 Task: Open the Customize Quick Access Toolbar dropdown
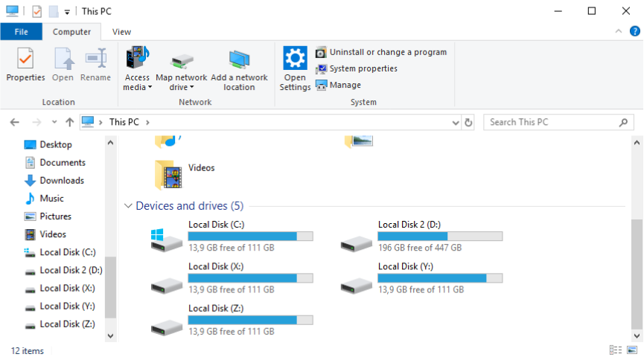tap(67, 13)
